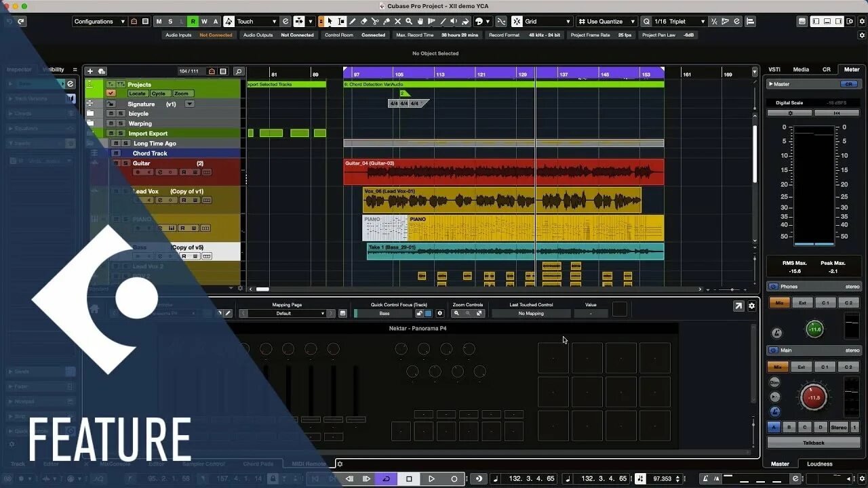Open the Chord Pads lower tab
The width and height of the screenshot is (868, 488).
(x=258, y=464)
